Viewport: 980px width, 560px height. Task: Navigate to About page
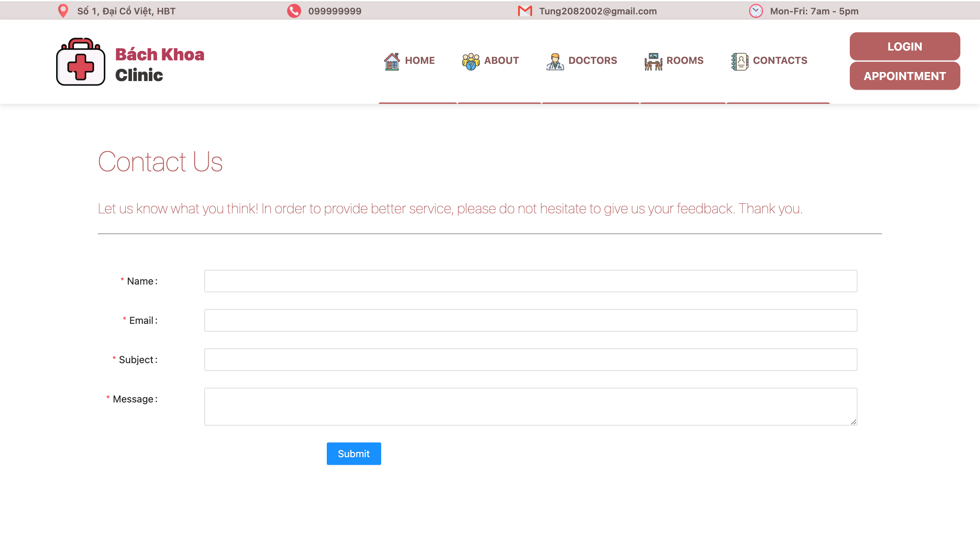tap(501, 60)
